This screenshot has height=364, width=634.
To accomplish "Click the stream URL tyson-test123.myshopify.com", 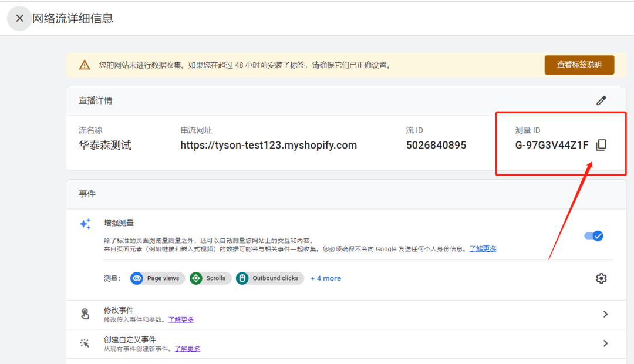I will 268,145.
